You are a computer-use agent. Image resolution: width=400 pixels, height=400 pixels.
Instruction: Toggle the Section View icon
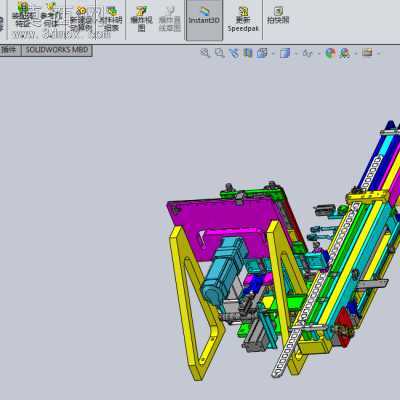pyautogui.click(x=248, y=53)
